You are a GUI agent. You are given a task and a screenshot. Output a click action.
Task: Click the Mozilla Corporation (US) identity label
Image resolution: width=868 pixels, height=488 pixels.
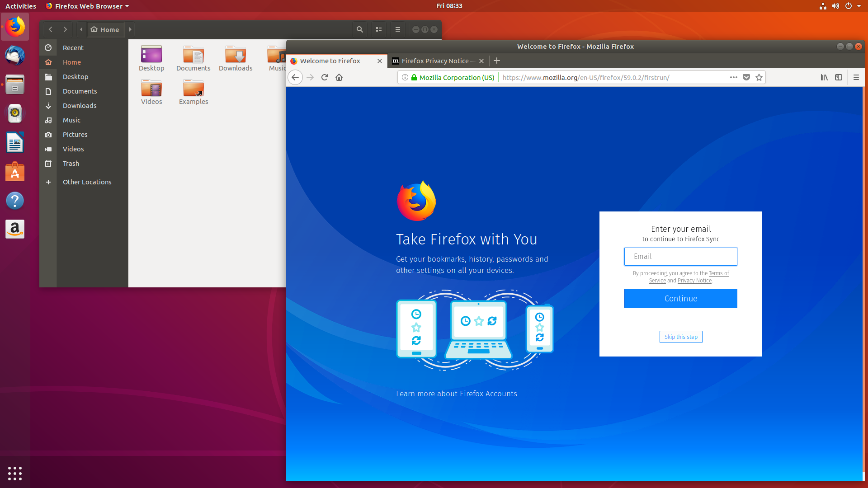point(457,77)
